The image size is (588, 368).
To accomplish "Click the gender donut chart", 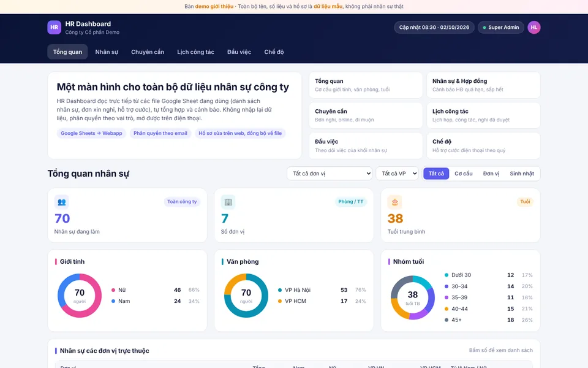I will pyautogui.click(x=80, y=296).
